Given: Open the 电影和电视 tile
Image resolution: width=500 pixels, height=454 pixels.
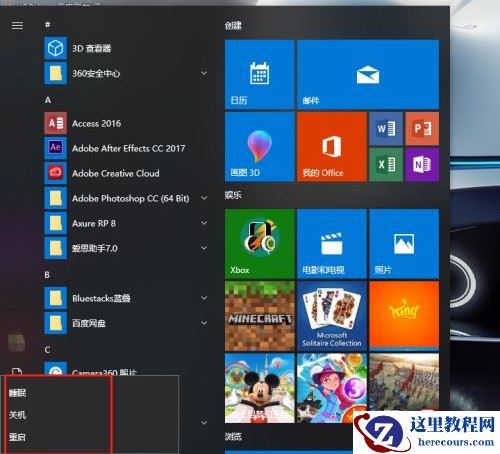Looking at the screenshot, I should pyautogui.click(x=332, y=244).
